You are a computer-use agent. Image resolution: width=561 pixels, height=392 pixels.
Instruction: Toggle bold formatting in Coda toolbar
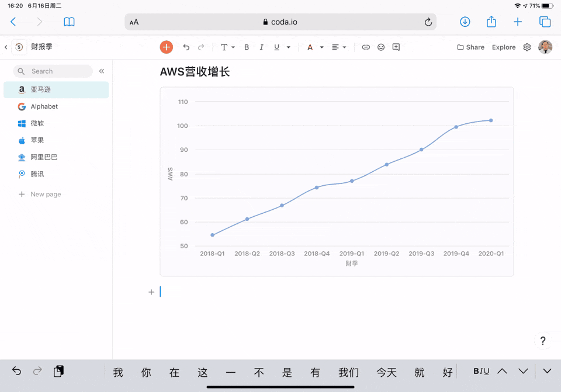pos(247,47)
